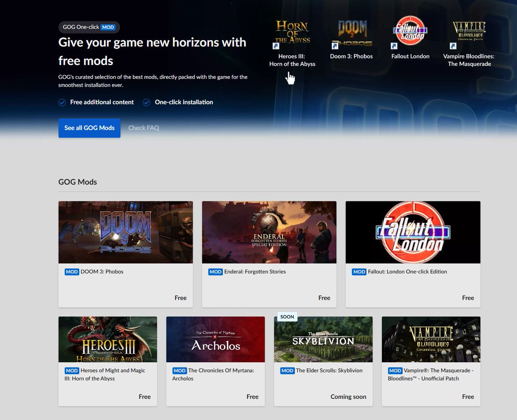Click the checkmark icon beside Free additional content
Viewport: 517px width, 420px height.
click(x=62, y=102)
